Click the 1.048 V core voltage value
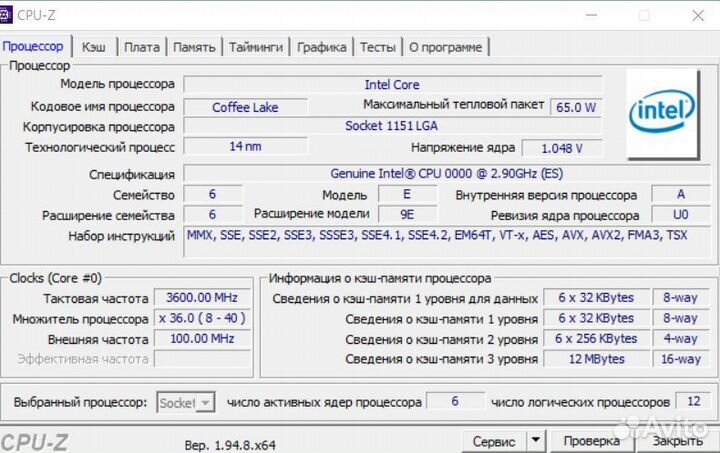Viewport: 720px width, 453px height. 562,148
